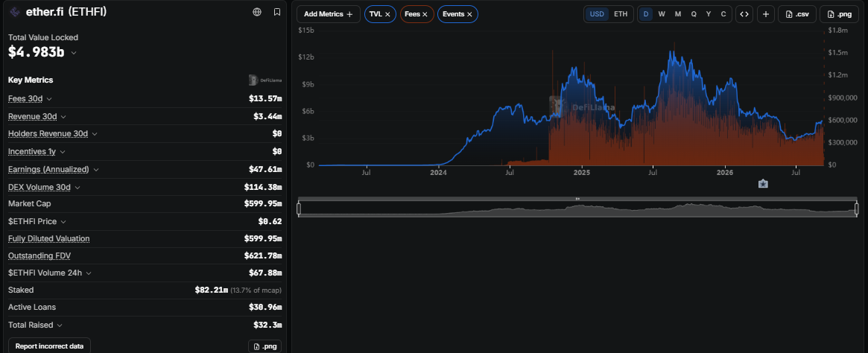The width and height of the screenshot is (868, 353).
Task: Click the Active Loans value $30.96m
Action: coord(265,308)
